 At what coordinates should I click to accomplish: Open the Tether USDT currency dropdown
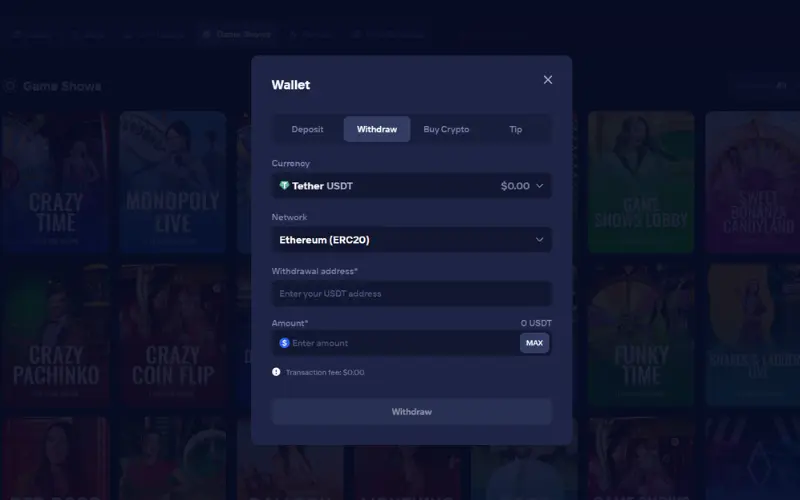pyautogui.click(x=412, y=186)
